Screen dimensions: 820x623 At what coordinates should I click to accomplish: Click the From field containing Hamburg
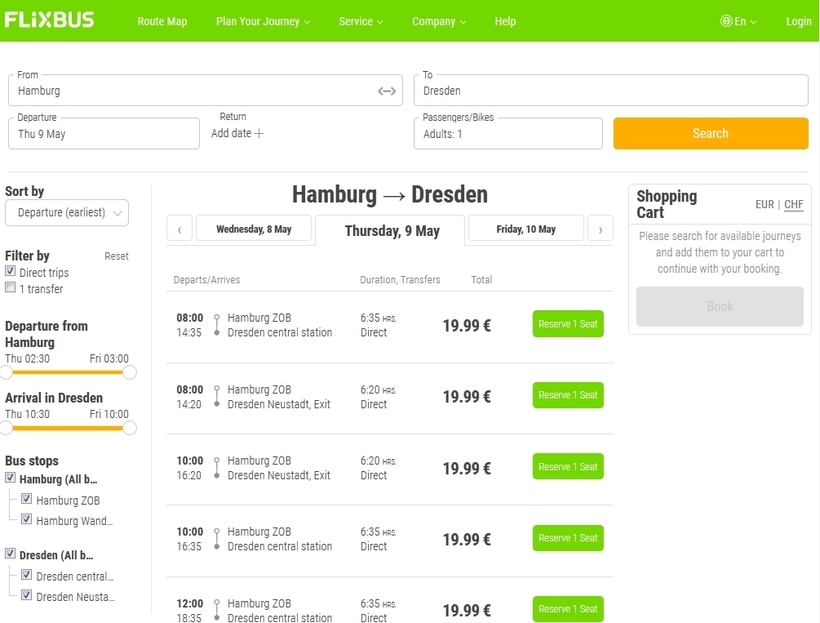tap(205, 90)
